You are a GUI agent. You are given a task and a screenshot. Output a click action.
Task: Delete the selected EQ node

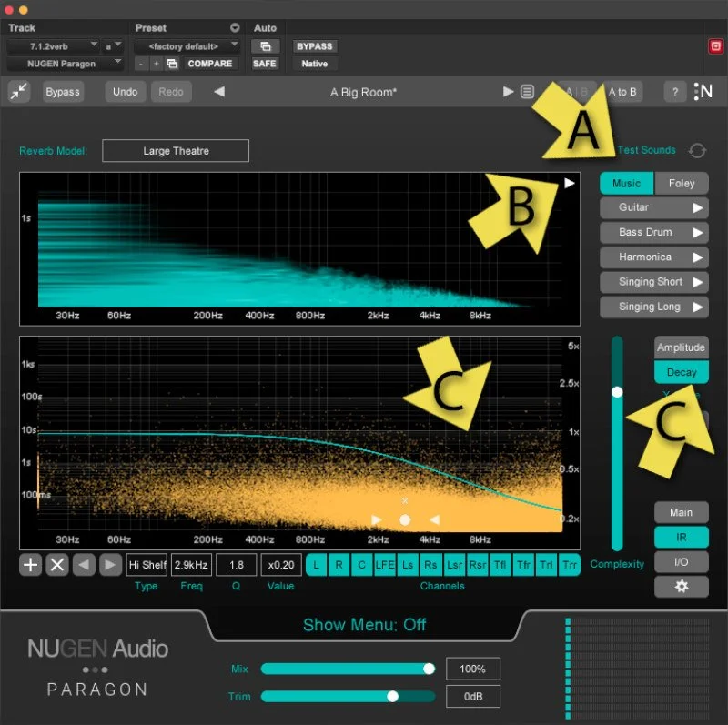tap(57, 565)
